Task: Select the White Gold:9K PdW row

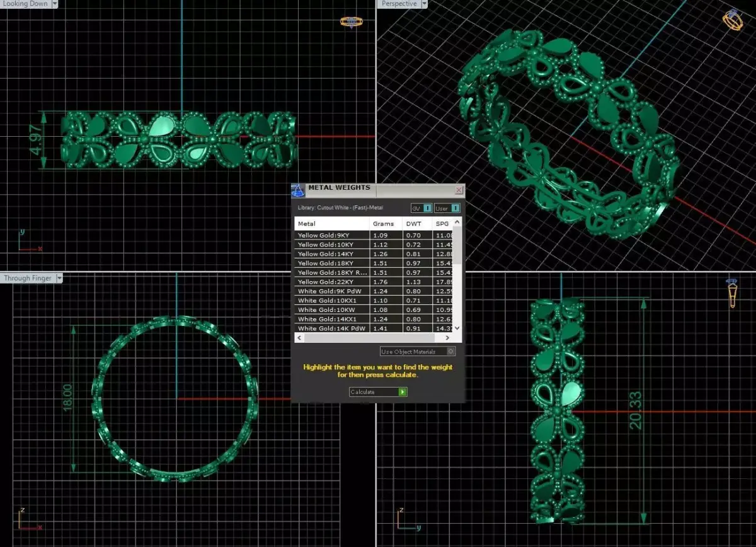Action: (374, 292)
